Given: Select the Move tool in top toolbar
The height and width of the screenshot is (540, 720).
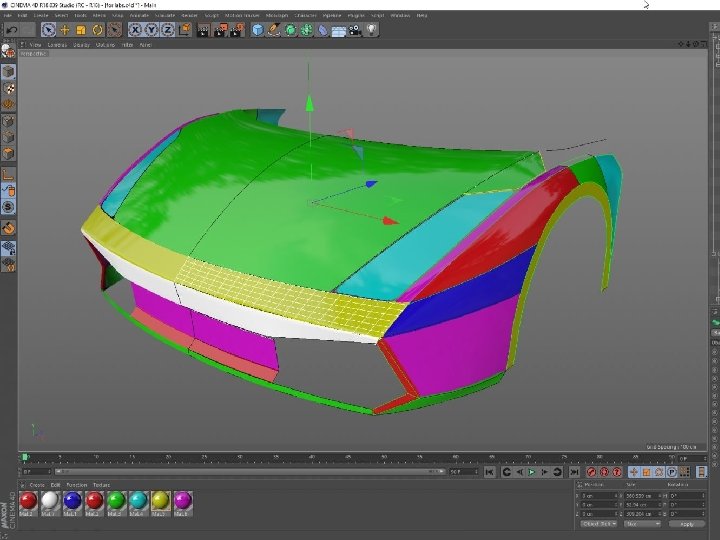Looking at the screenshot, I should tap(65, 30).
